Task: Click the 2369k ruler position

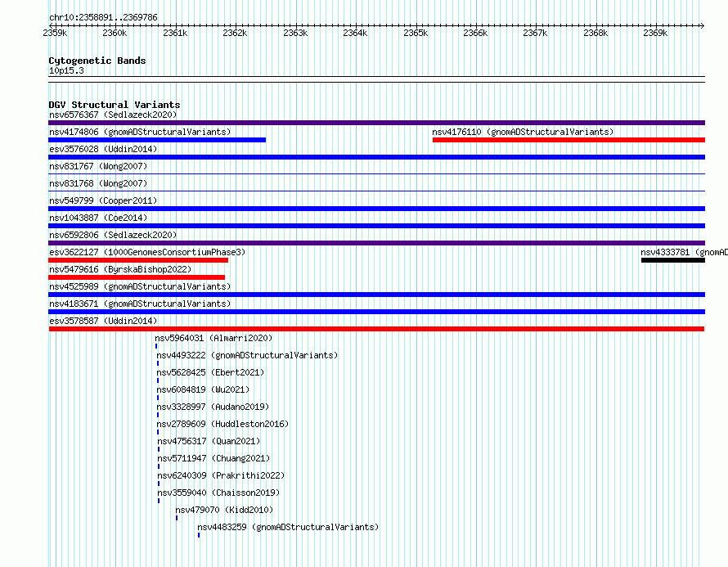Action: 655,33
